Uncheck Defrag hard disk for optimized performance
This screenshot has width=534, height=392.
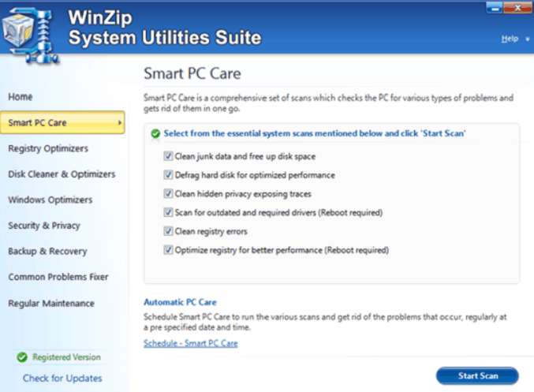(168, 175)
